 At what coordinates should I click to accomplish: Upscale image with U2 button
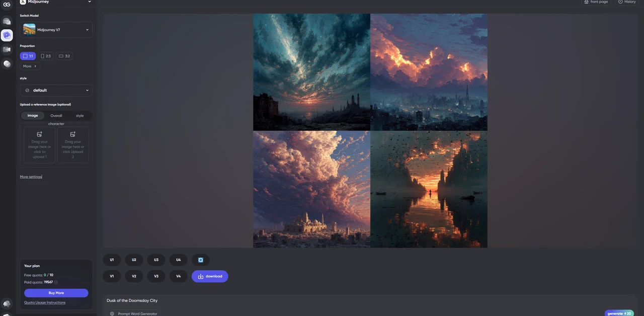click(x=134, y=260)
